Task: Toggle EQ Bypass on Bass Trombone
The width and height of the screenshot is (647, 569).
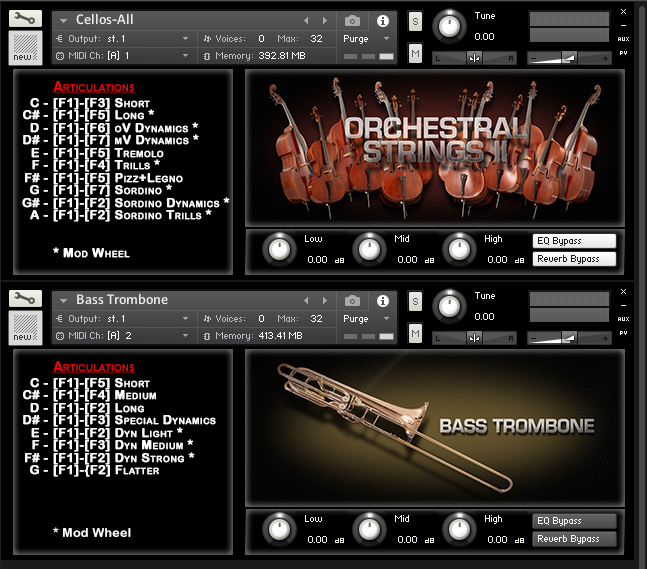Action: pos(574,521)
